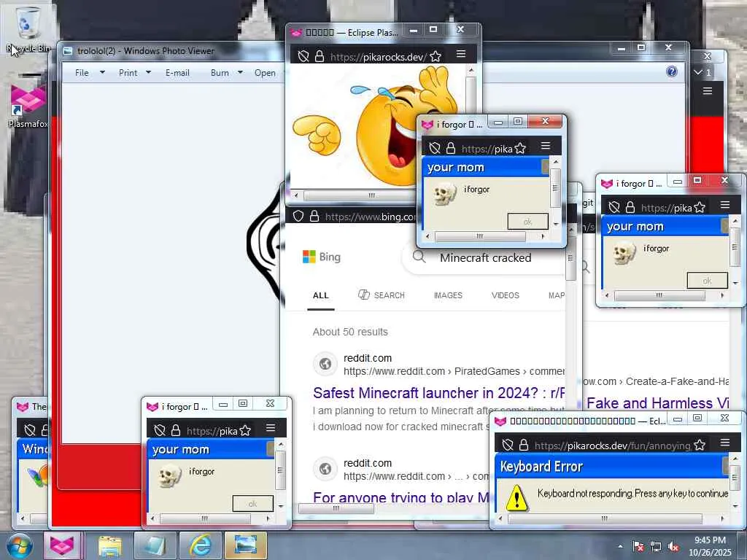The width and height of the screenshot is (747, 560).
Task: Select the SEARCH tab on Bing
Action: [381, 295]
